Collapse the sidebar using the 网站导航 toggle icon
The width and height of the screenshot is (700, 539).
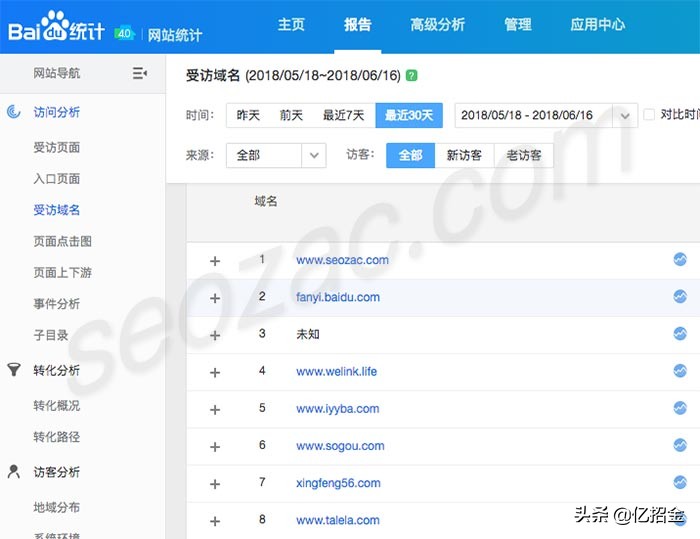pyautogui.click(x=140, y=73)
